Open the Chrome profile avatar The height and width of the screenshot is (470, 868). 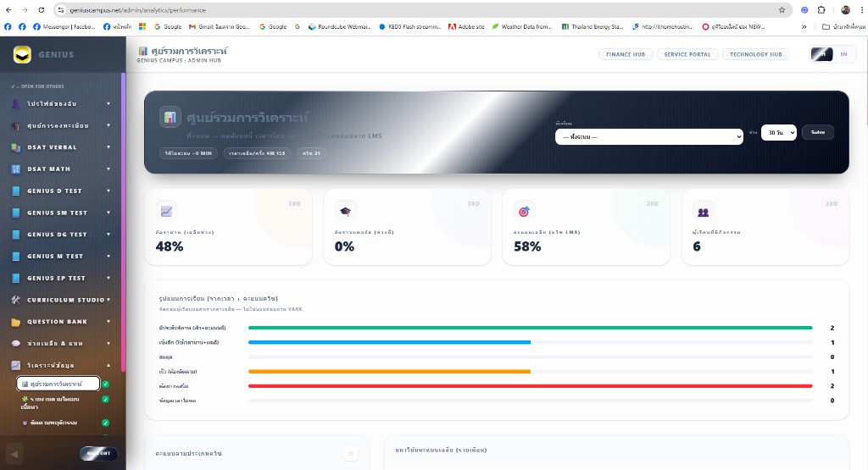845,10
